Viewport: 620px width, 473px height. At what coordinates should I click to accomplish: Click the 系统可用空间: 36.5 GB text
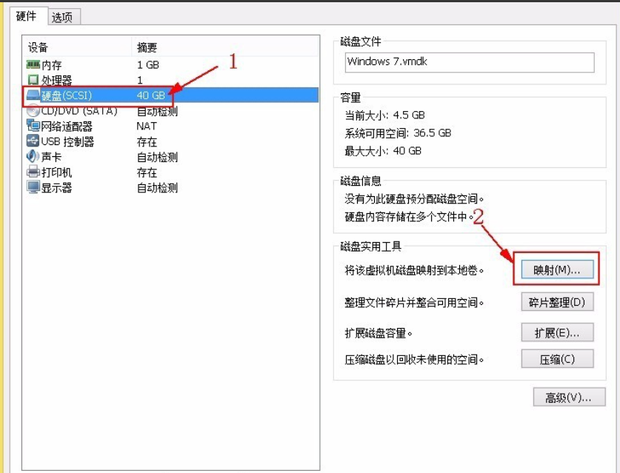coord(397,133)
